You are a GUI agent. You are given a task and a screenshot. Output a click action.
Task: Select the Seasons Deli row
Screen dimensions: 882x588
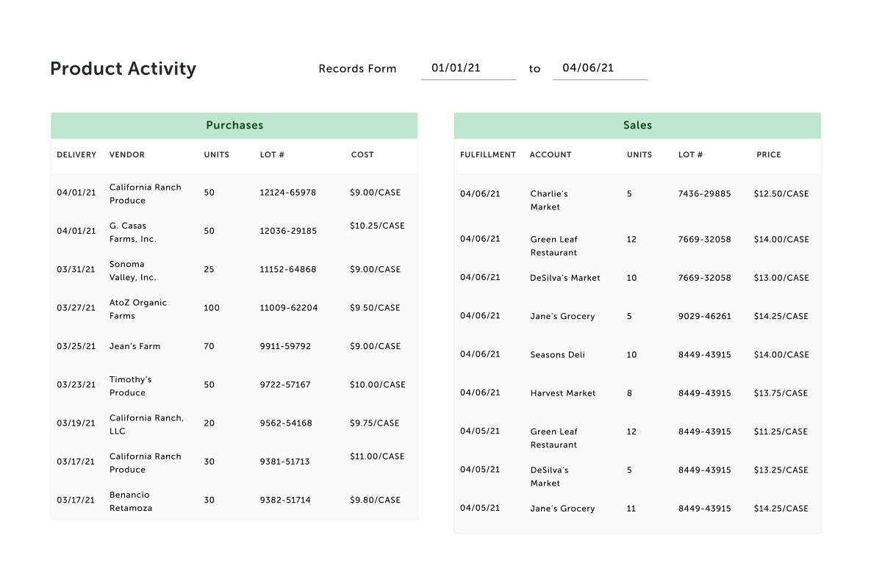(x=556, y=354)
